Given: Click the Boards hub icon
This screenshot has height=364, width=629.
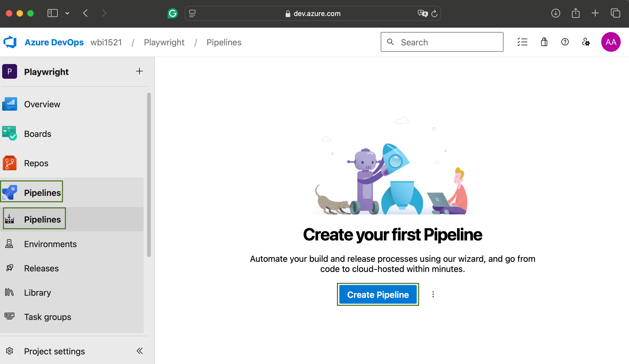Looking at the screenshot, I should tap(10, 133).
